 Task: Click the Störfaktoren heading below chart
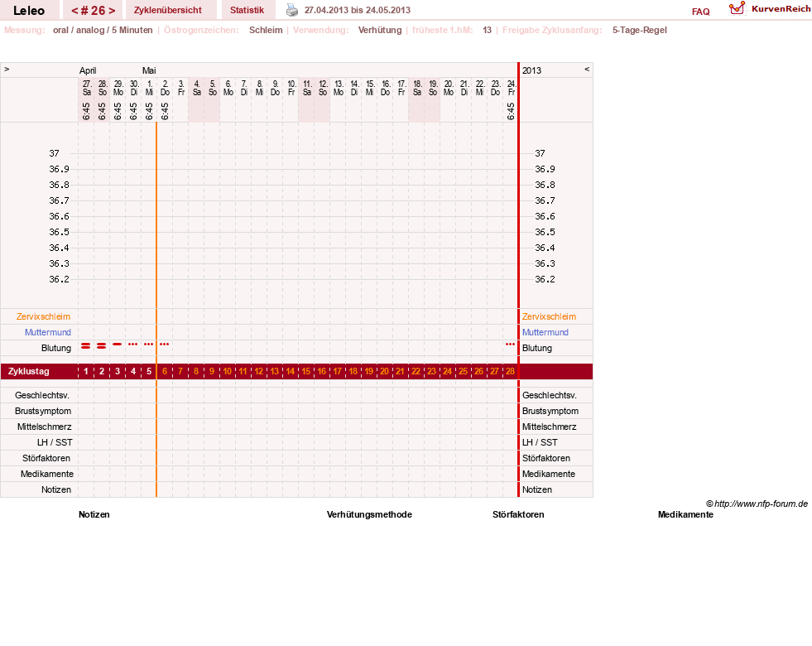tap(518, 514)
